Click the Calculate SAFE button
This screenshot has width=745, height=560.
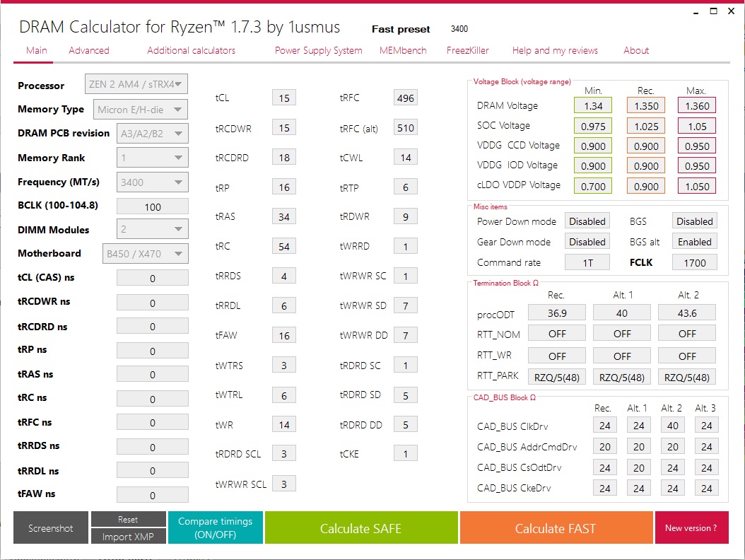point(361,527)
